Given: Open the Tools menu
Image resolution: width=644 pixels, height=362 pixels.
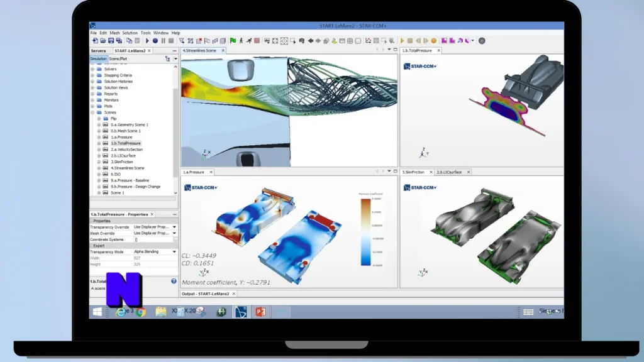Looking at the screenshot, I should pos(146,33).
